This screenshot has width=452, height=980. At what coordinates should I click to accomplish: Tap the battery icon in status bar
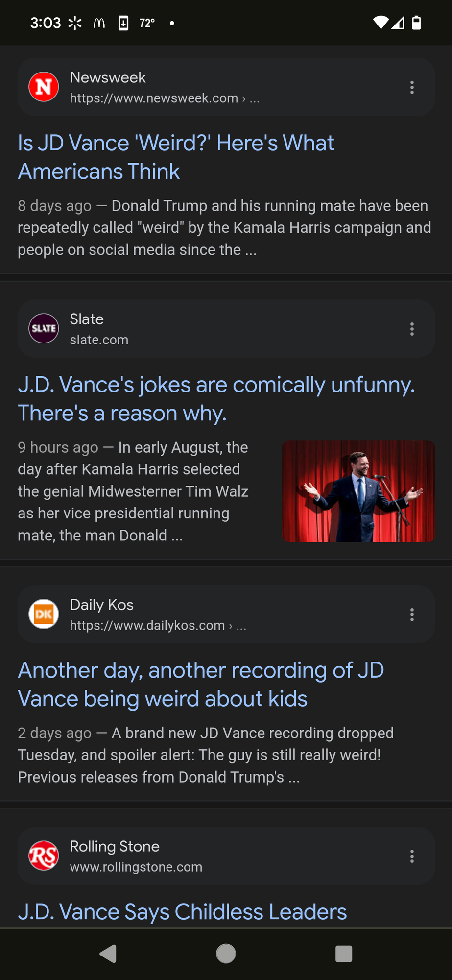click(x=416, y=23)
